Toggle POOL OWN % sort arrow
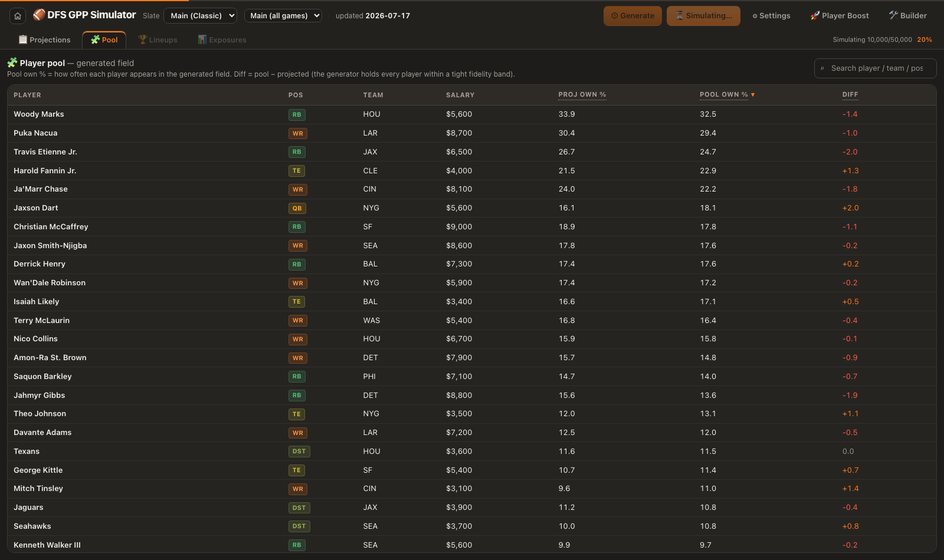This screenshot has height=560, width=944. 753,95
